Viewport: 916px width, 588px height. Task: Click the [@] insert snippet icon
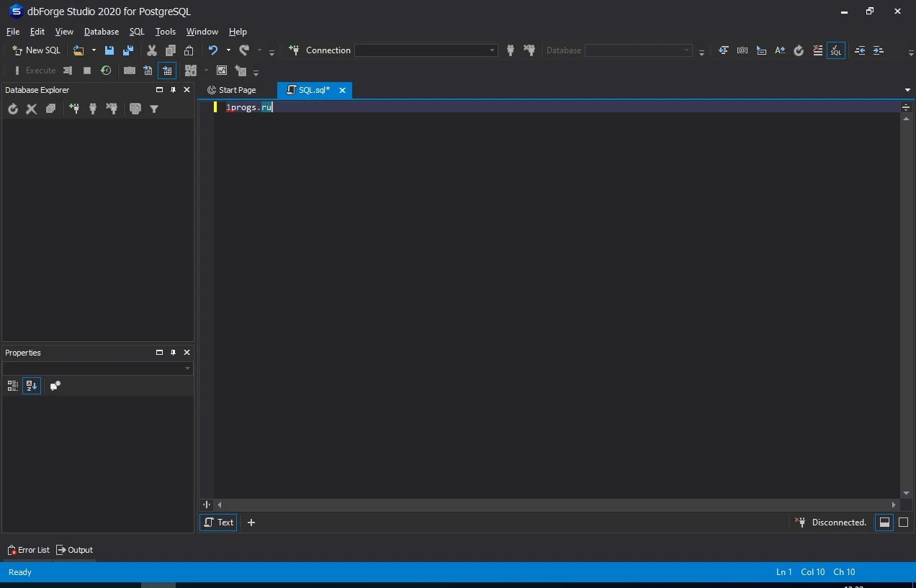coord(742,50)
